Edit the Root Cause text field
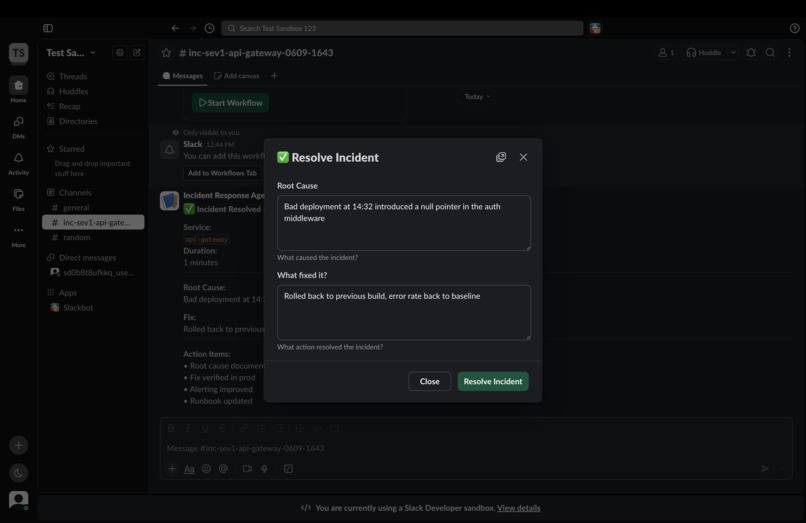 pyautogui.click(x=404, y=223)
